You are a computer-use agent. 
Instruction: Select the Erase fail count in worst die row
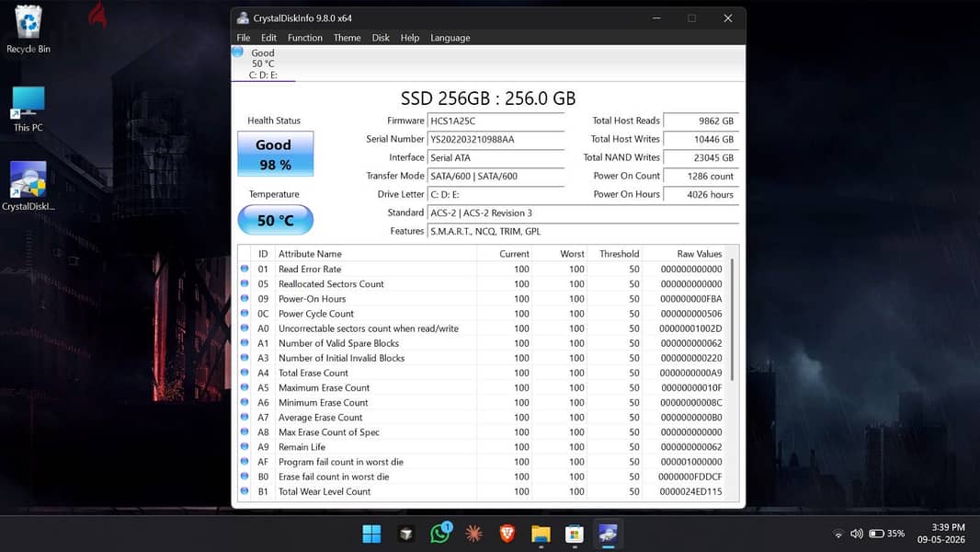coord(482,477)
